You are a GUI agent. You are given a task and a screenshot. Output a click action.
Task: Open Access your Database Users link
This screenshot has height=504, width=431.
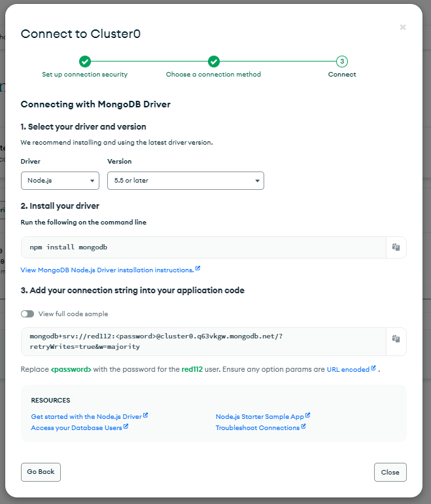[x=79, y=428]
